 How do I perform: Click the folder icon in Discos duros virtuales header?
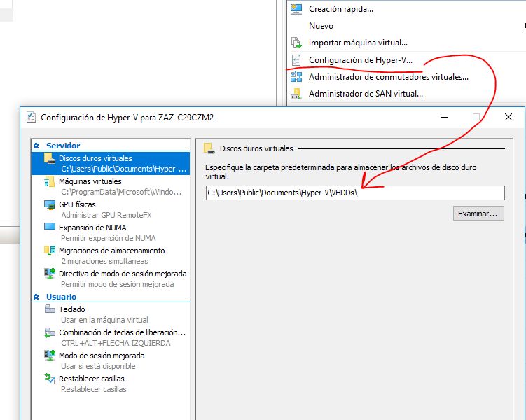click(x=209, y=148)
